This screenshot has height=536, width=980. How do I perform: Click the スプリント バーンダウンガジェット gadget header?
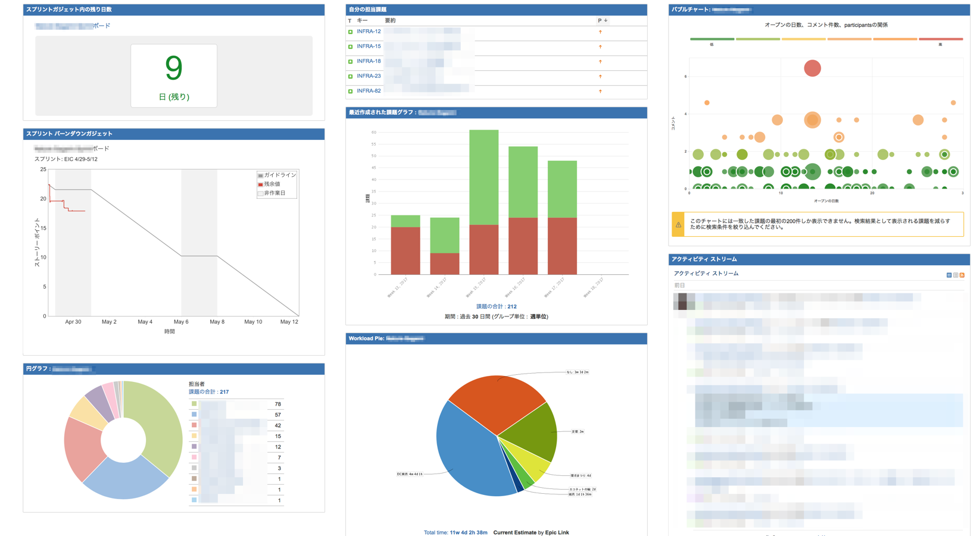pos(174,134)
